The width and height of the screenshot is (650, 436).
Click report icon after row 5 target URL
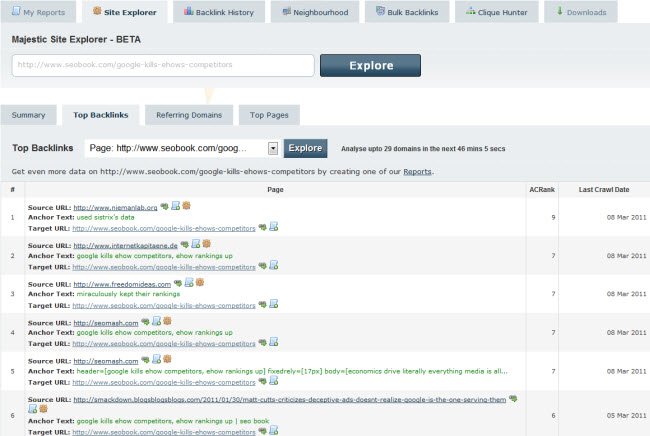point(274,380)
